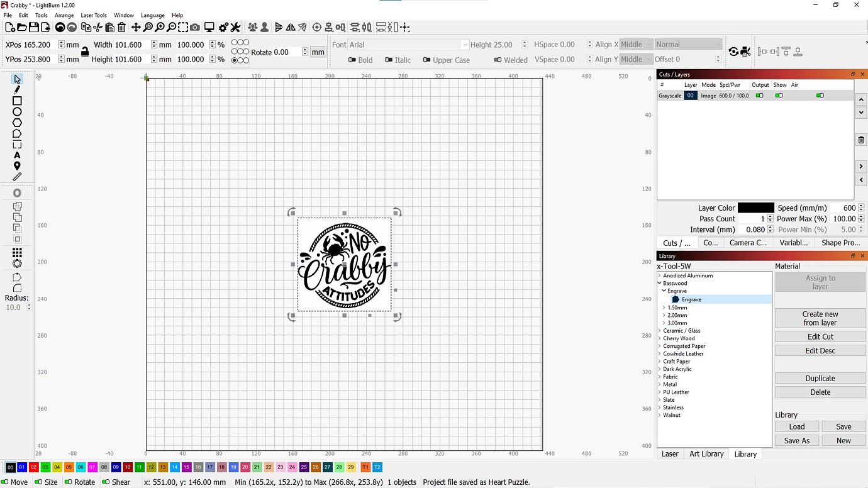This screenshot has width=868, height=488.
Task: Click the Preview monitor icon
Action: point(209,28)
